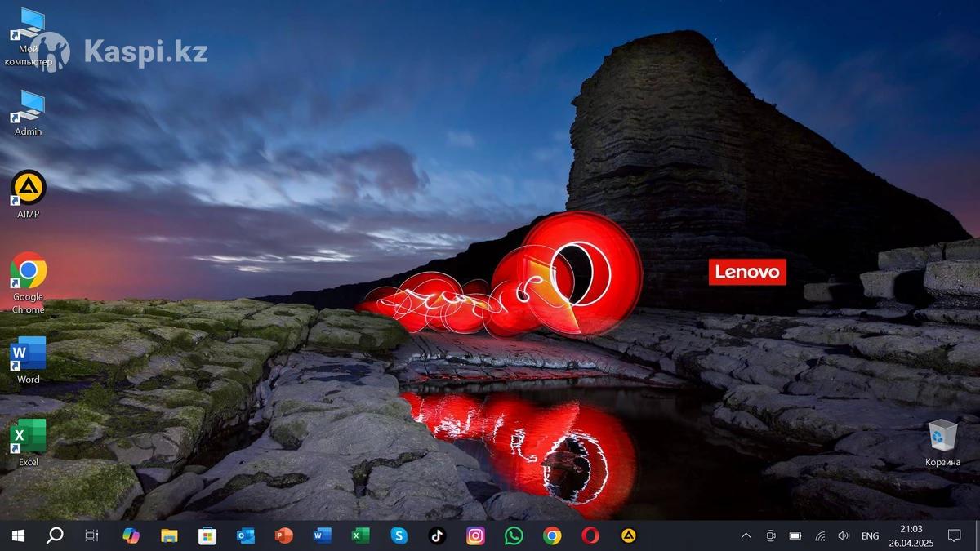Open Task View in taskbar

(x=92, y=535)
